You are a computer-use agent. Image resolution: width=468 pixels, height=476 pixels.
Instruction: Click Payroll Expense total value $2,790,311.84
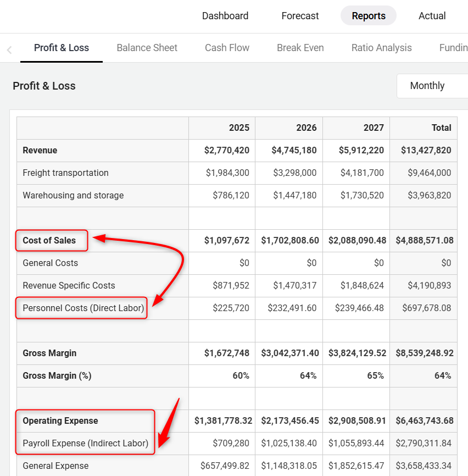(424, 443)
